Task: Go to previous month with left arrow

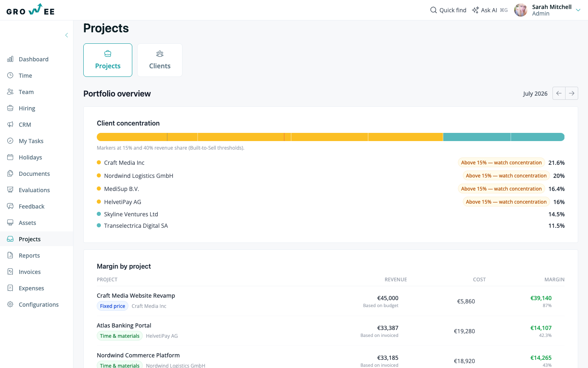Action: click(x=559, y=93)
